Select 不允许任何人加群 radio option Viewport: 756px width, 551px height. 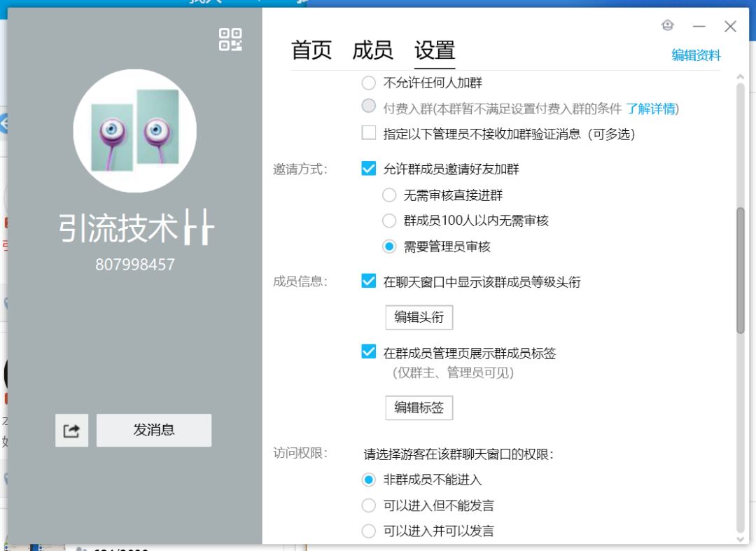[368, 83]
